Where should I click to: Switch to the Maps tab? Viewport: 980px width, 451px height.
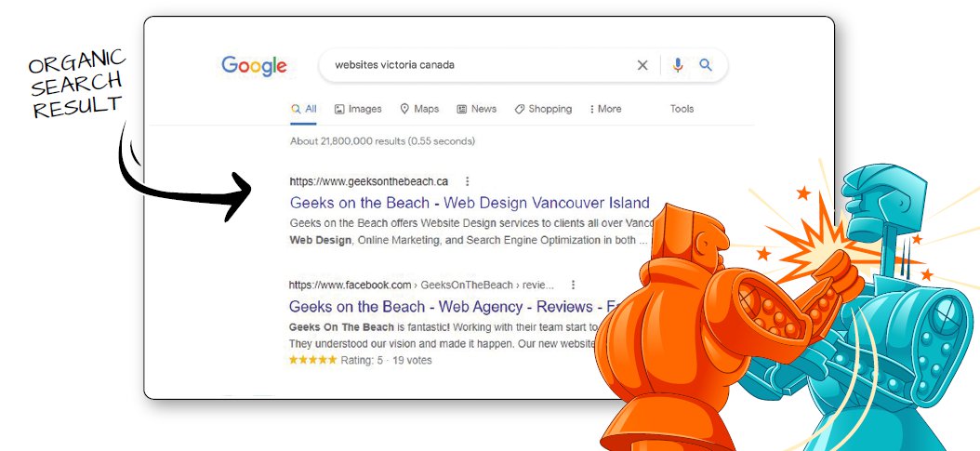coord(419,109)
